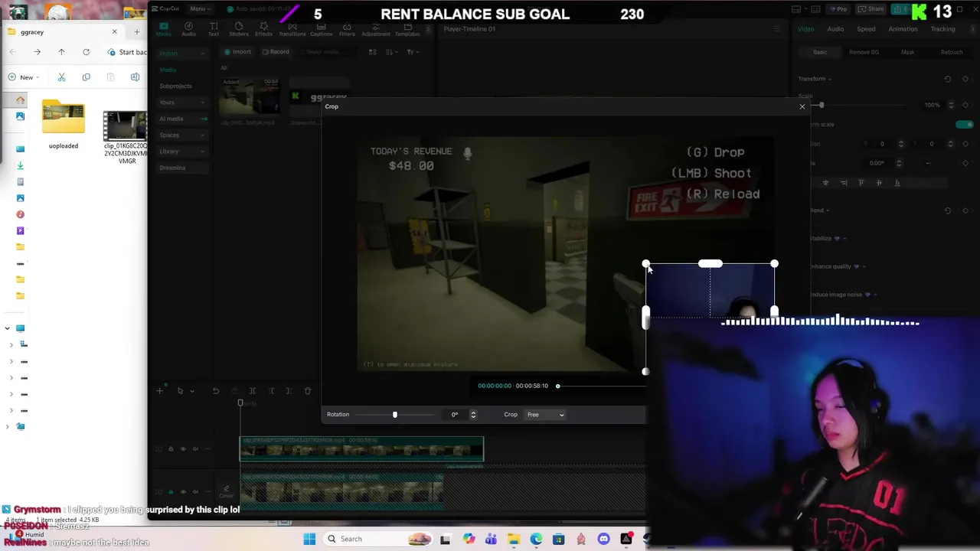Select the uoploaded folder in File Explorer
This screenshot has height=551, width=980.
point(64,125)
